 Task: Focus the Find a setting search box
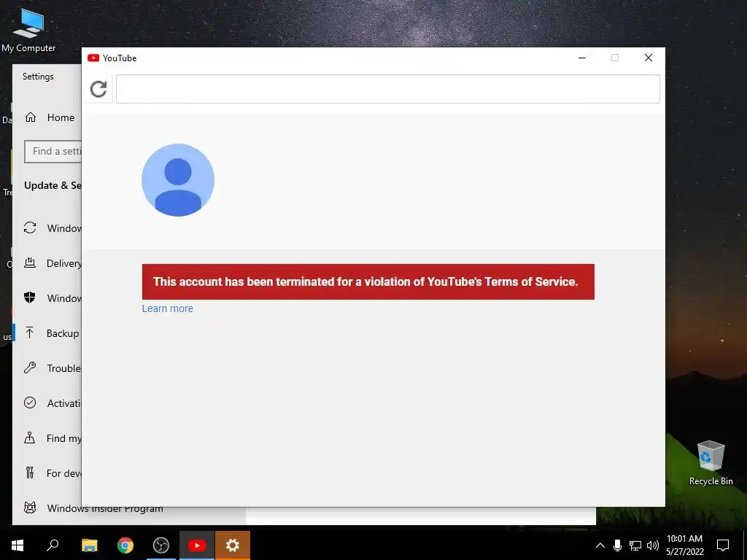point(53,152)
